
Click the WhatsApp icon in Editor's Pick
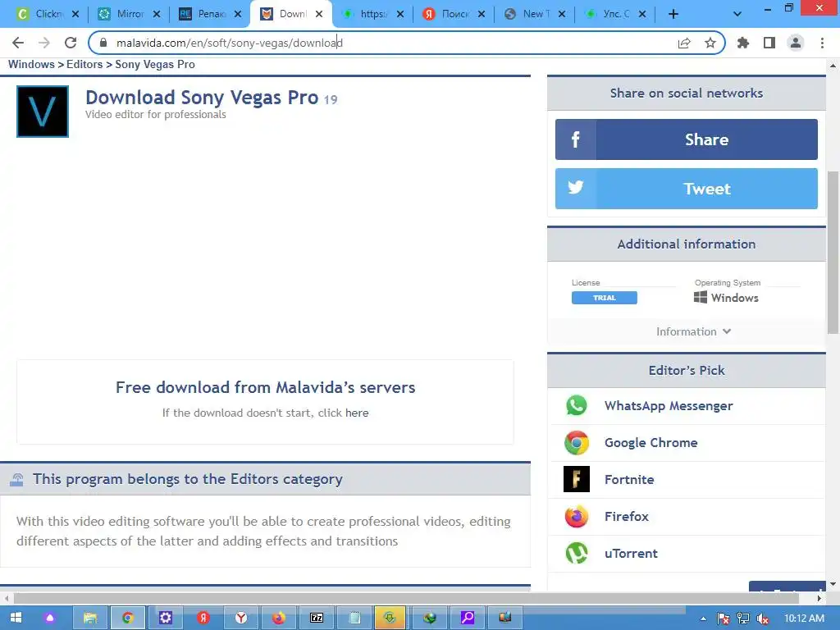[x=577, y=405]
